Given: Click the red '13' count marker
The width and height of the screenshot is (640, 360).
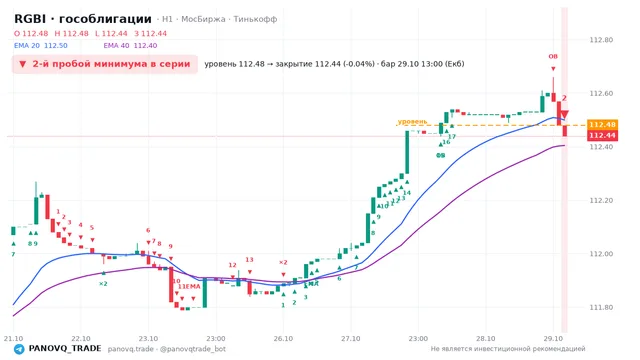Looking at the screenshot, I should [249, 260].
